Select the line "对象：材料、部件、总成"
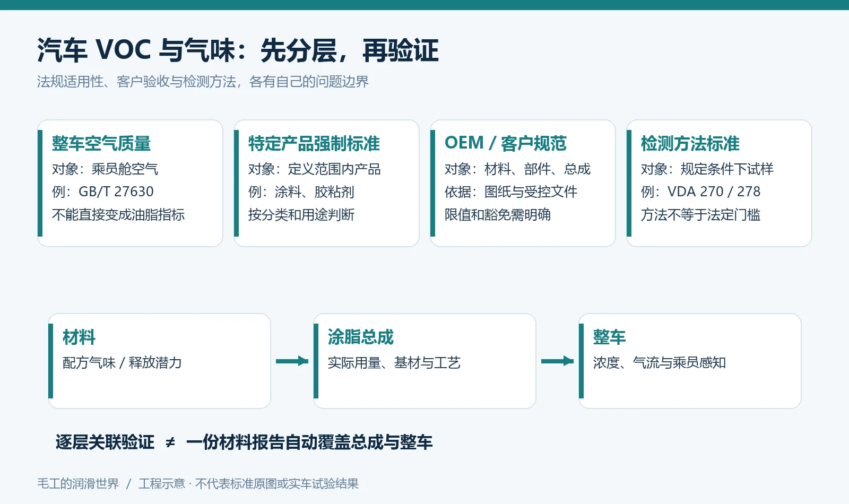 click(x=517, y=169)
